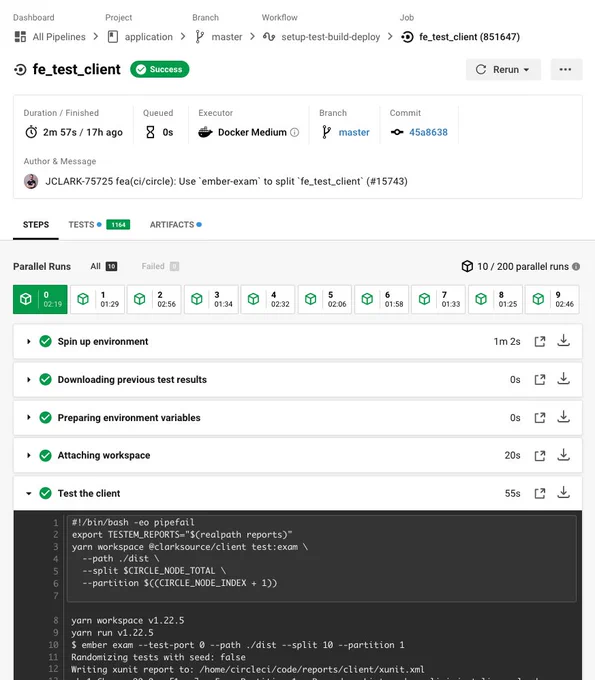Open All Pipelines dashboard breadcrumb

[59, 37]
